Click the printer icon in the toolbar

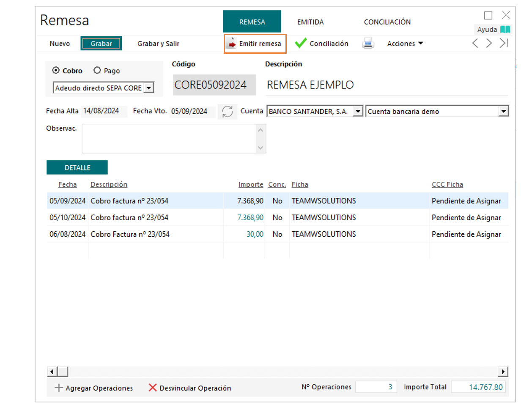tap(368, 43)
